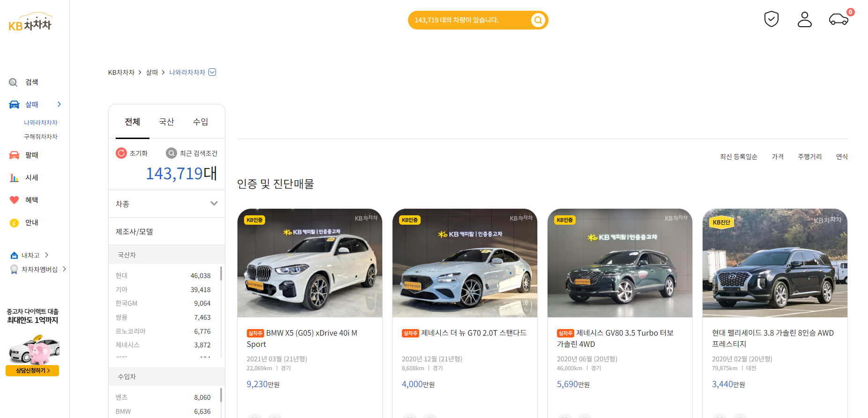The image size is (868, 418).
Task: Open the user account profile icon
Action: 805,19
